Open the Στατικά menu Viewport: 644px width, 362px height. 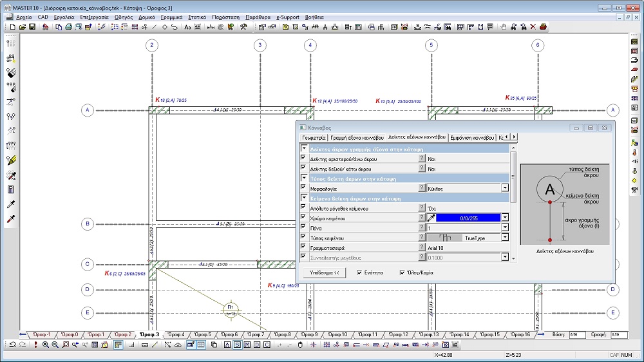197,17
